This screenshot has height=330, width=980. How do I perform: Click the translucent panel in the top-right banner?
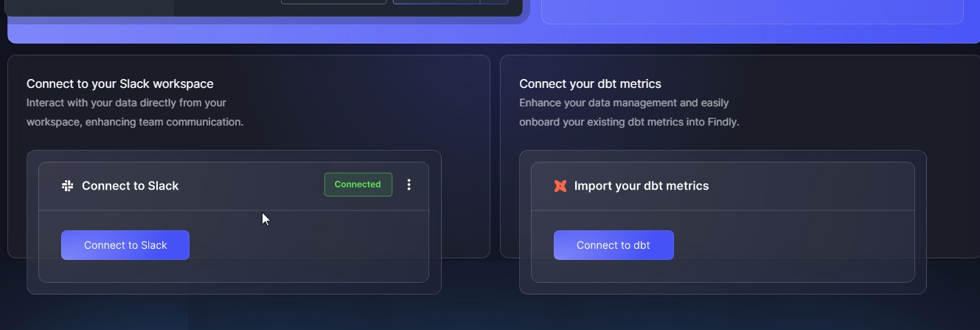[x=752, y=11]
